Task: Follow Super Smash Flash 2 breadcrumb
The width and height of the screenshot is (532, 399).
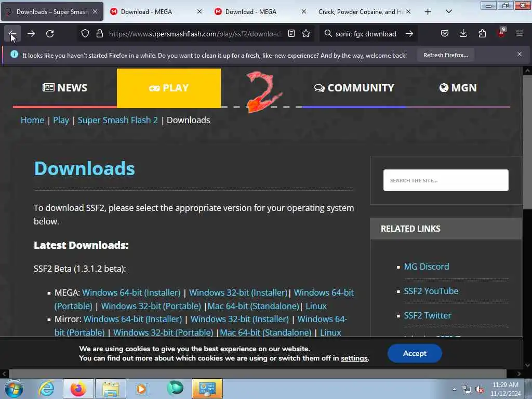Action: click(118, 120)
